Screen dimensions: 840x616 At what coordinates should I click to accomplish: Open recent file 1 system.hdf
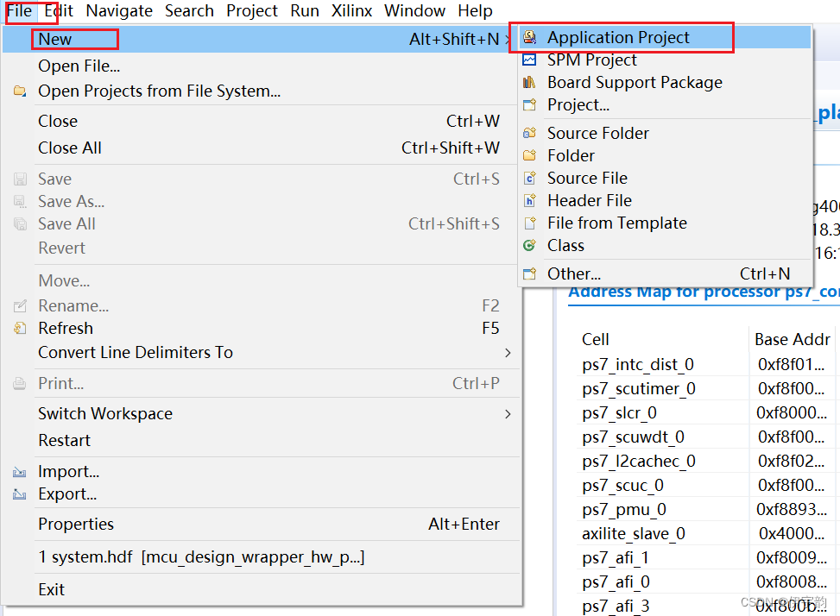pyautogui.click(x=201, y=557)
